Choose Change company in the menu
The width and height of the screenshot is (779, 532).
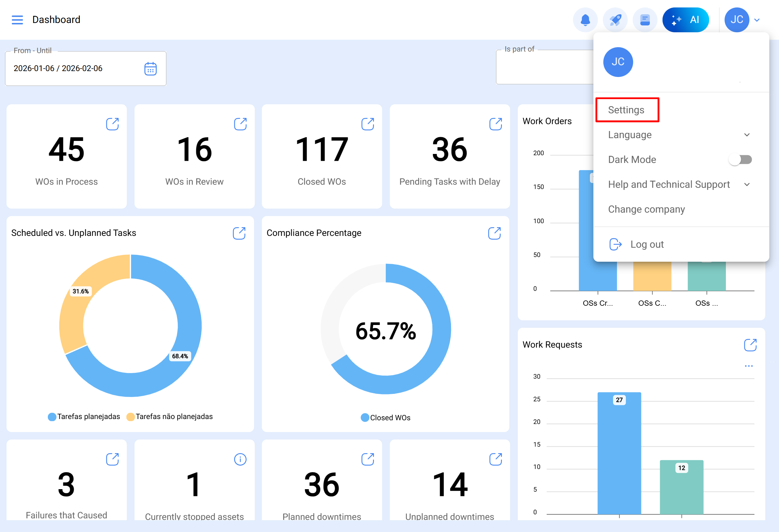[646, 209]
